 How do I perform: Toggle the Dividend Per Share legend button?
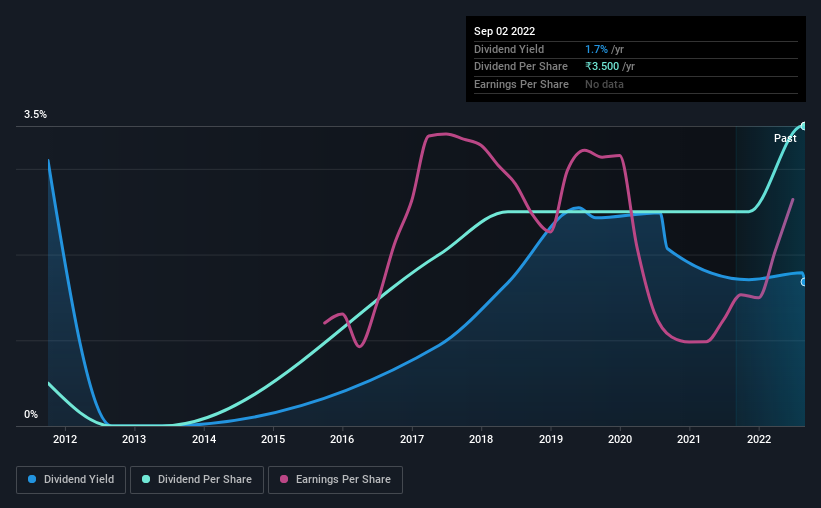[197, 480]
